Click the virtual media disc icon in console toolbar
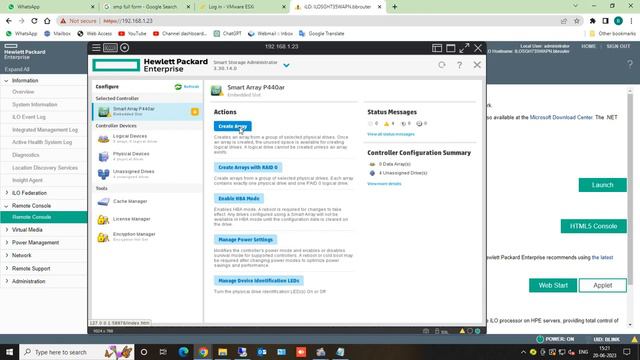The width and height of the screenshot is (640, 360). tap(124, 48)
